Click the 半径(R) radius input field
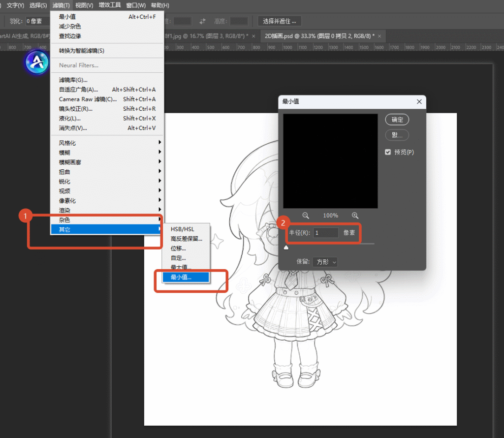This screenshot has width=504, height=438. [326, 233]
